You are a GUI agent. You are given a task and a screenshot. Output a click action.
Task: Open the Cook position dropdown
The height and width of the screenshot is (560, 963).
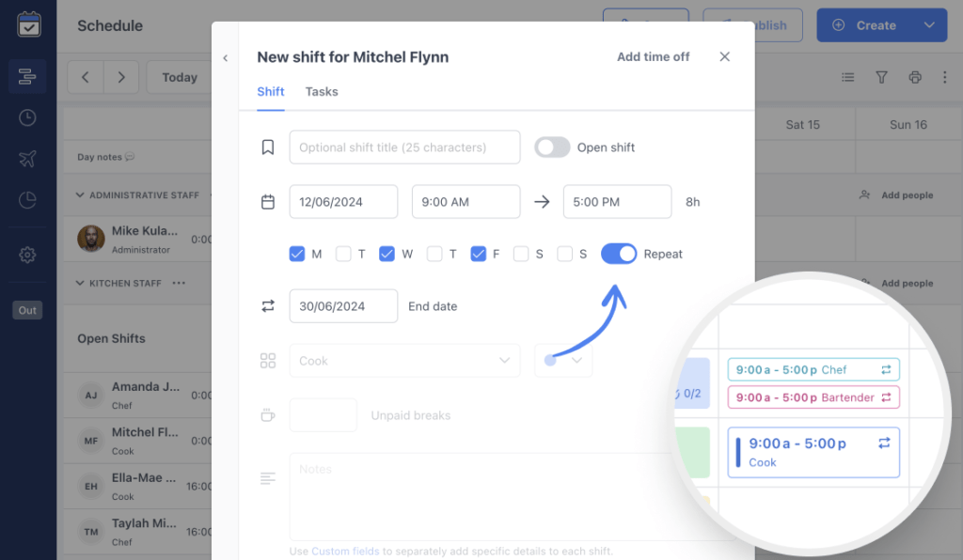(x=404, y=361)
